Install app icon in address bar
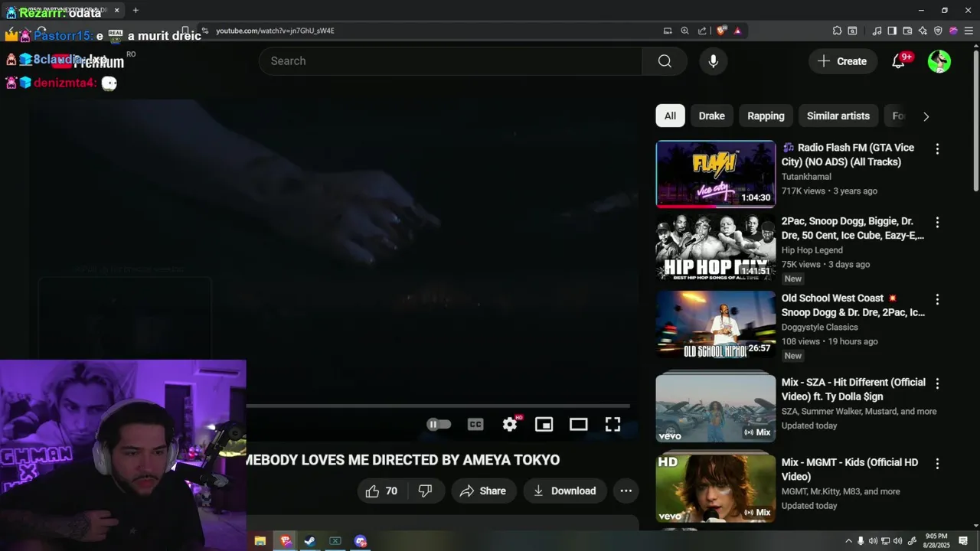 point(668,31)
